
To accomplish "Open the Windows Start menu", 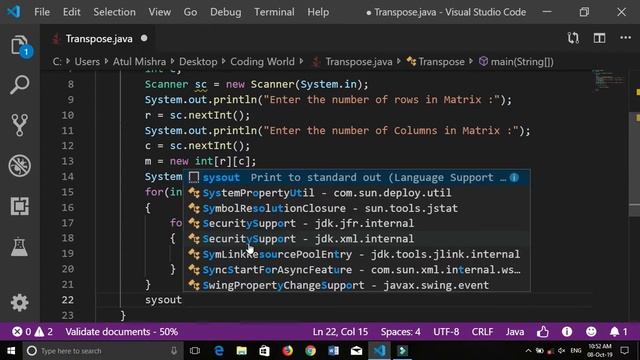I will tap(11, 351).
